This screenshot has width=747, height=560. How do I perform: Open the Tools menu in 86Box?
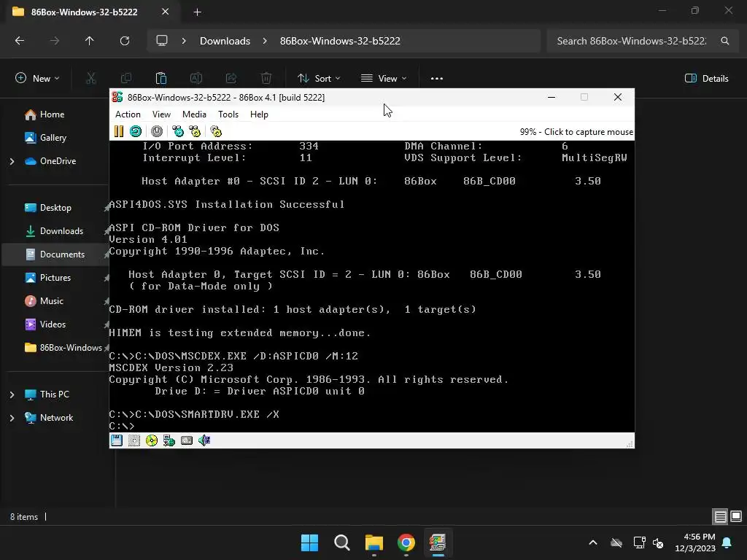point(228,114)
